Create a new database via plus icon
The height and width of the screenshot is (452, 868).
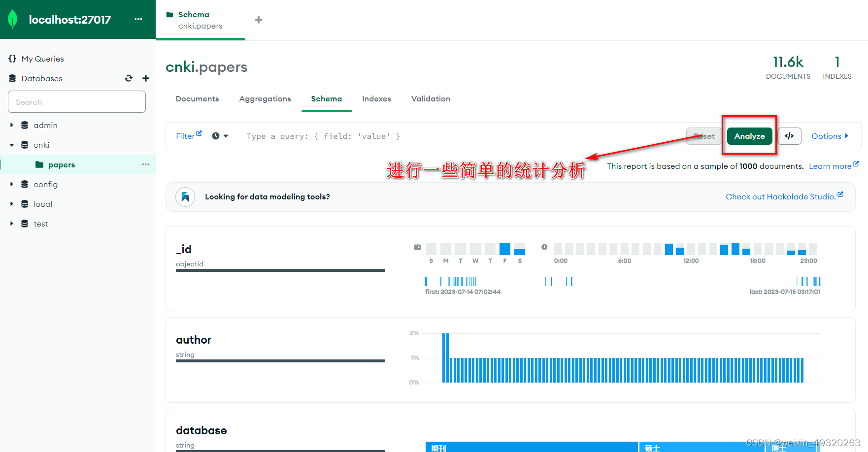pos(145,78)
